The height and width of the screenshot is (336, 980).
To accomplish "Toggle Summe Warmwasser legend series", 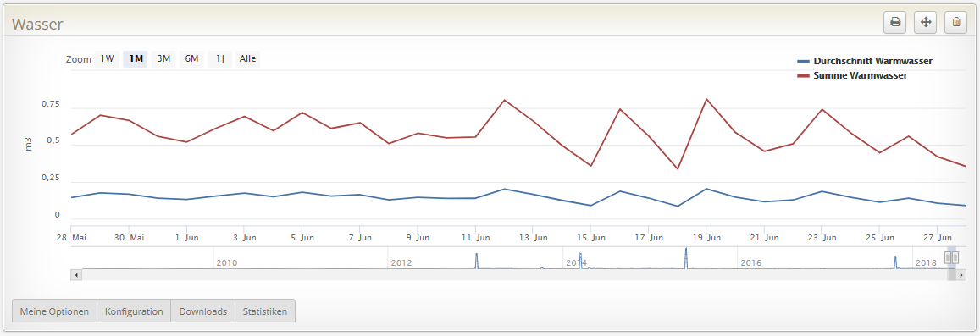I will [852, 75].
